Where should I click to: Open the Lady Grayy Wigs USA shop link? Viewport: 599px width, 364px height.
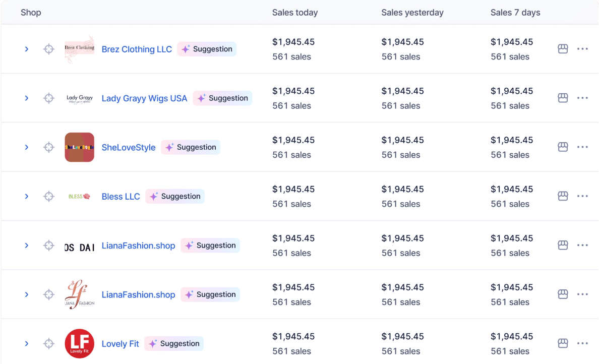coord(145,98)
